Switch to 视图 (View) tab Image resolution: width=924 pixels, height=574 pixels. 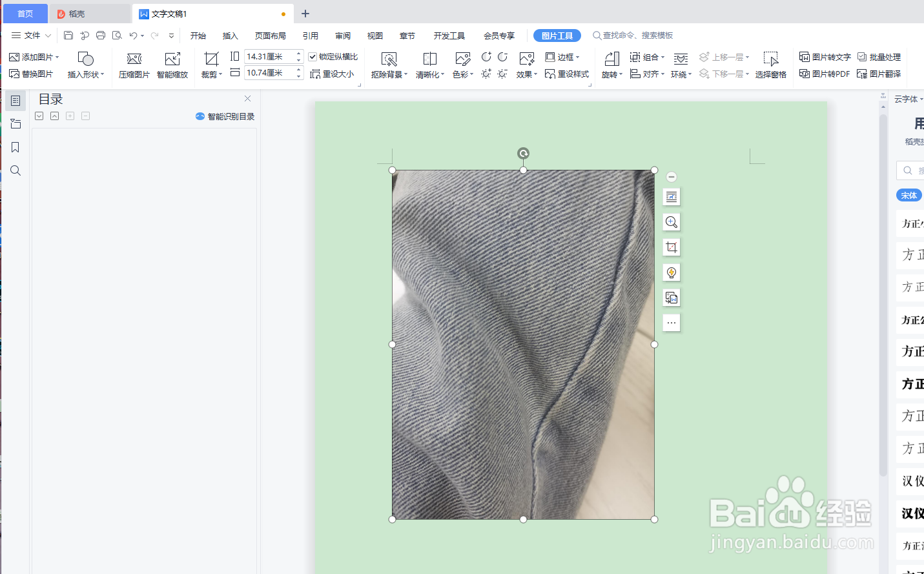[375, 36]
